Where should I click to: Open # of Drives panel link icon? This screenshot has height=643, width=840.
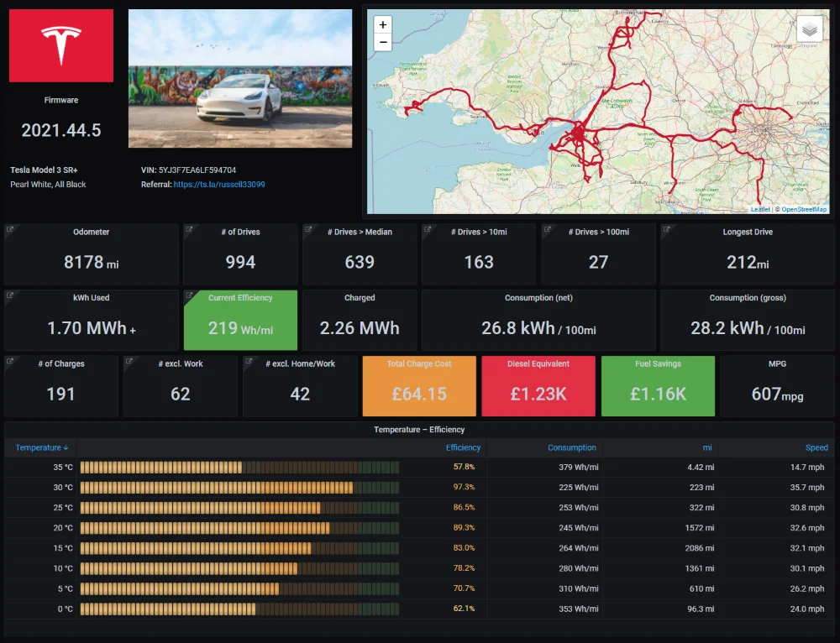coord(188,229)
